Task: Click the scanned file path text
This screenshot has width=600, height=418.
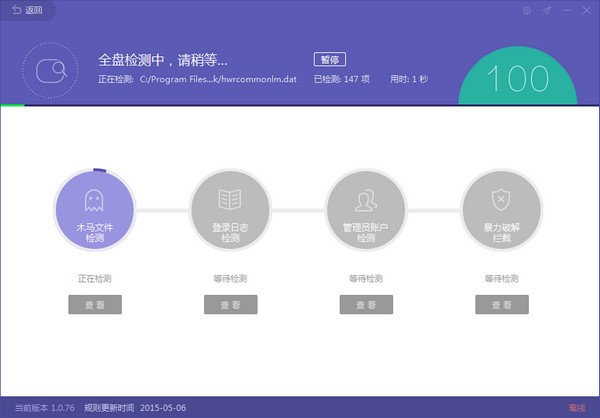Action: 218,79
